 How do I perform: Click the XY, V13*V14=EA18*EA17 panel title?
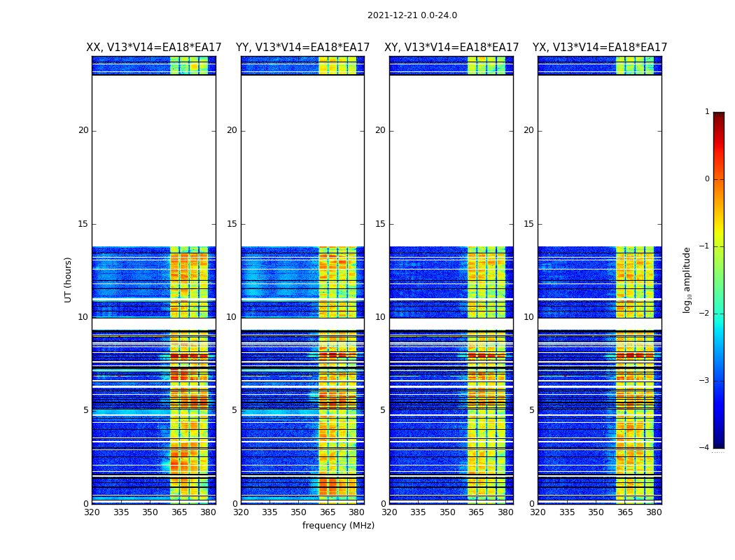coord(451,48)
